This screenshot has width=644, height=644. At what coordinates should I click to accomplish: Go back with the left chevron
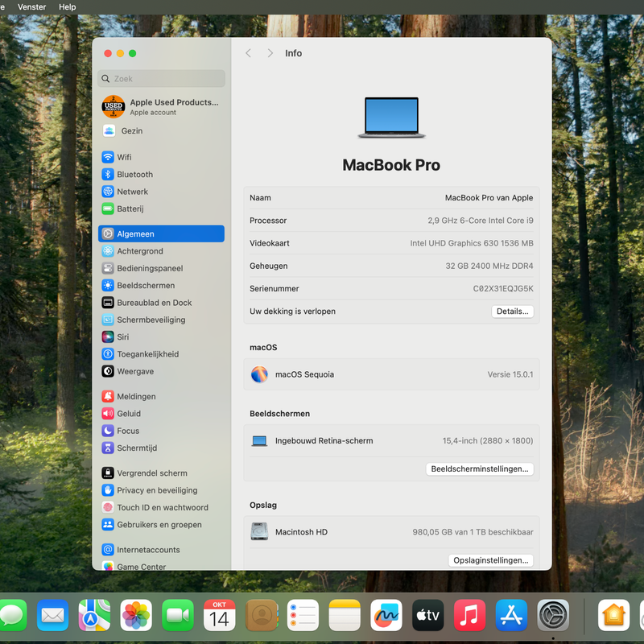[248, 53]
